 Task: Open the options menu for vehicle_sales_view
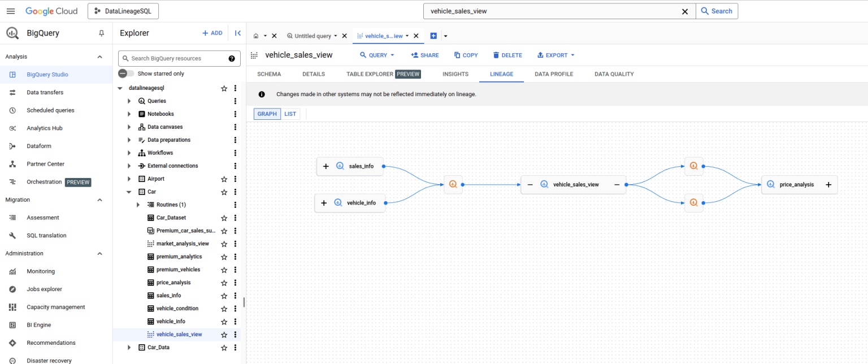tap(235, 334)
